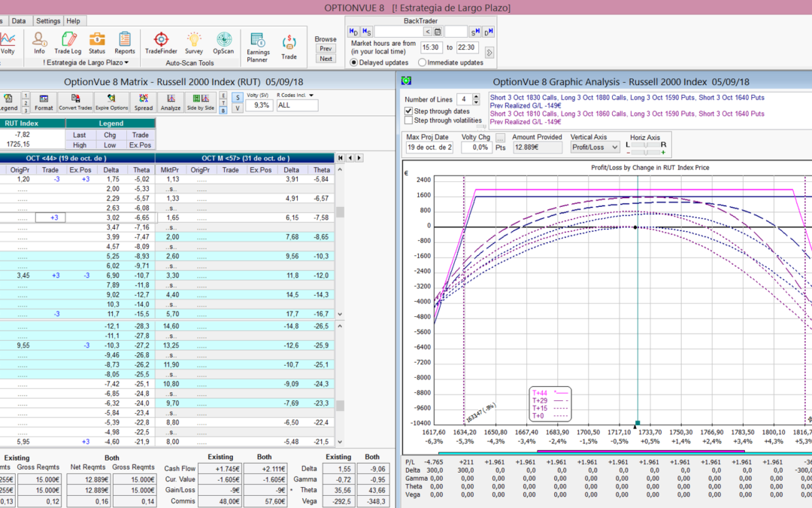Open the R Codes Incl. dropdown
Image resolution: width=812 pixels, height=508 pixels.
click(311, 96)
